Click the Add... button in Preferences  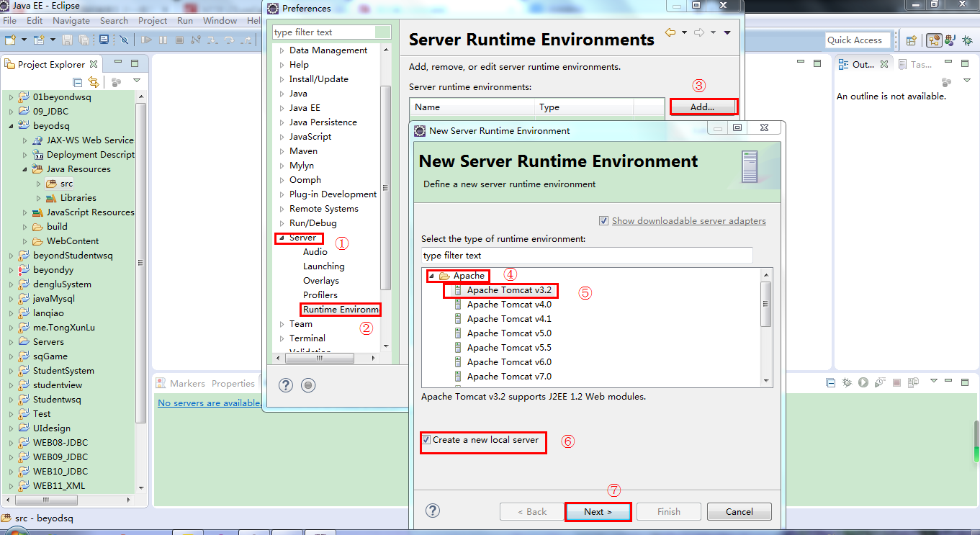pyautogui.click(x=702, y=107)
